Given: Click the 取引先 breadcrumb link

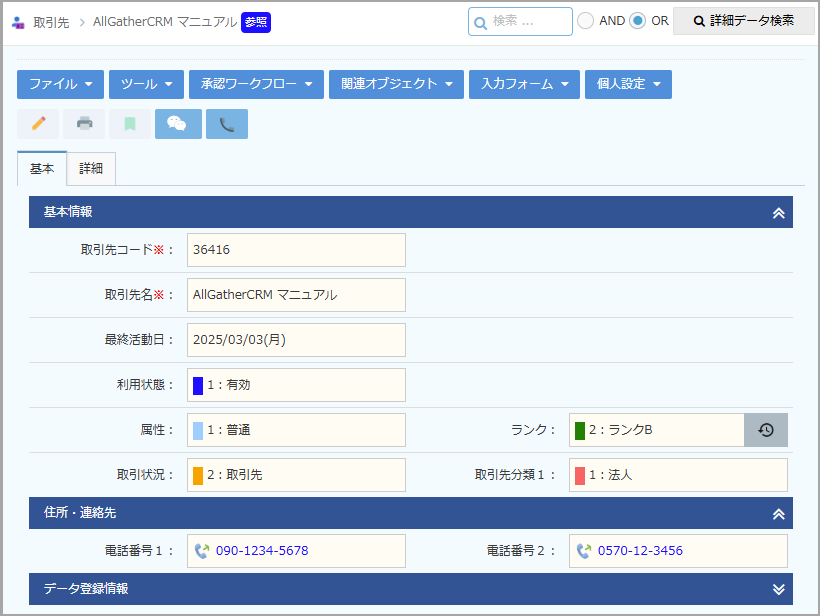Looking at the screenshot, I should click(x=51, y=22).
